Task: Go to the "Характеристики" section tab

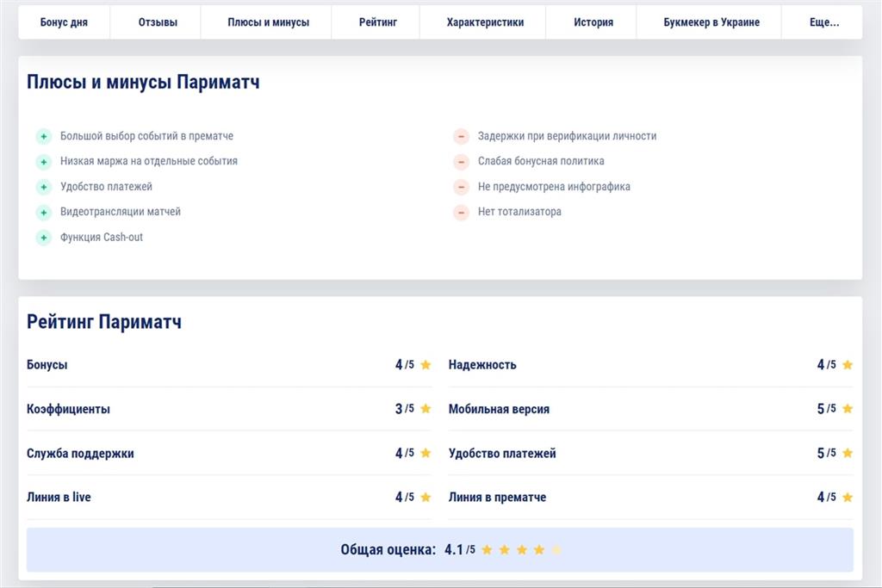Action: (485, 22)
